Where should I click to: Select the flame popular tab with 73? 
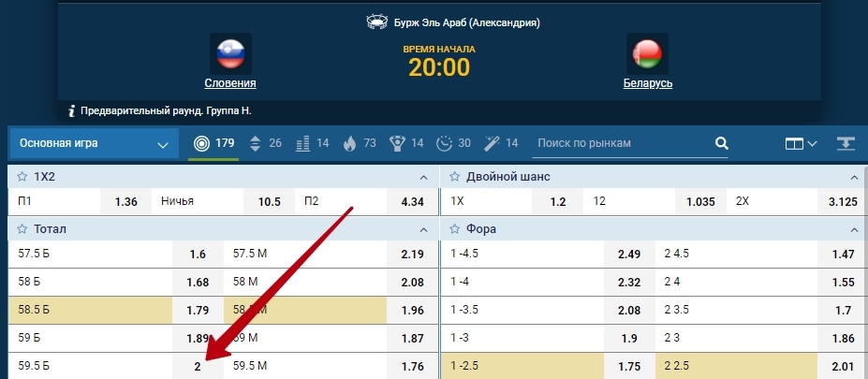360,143
